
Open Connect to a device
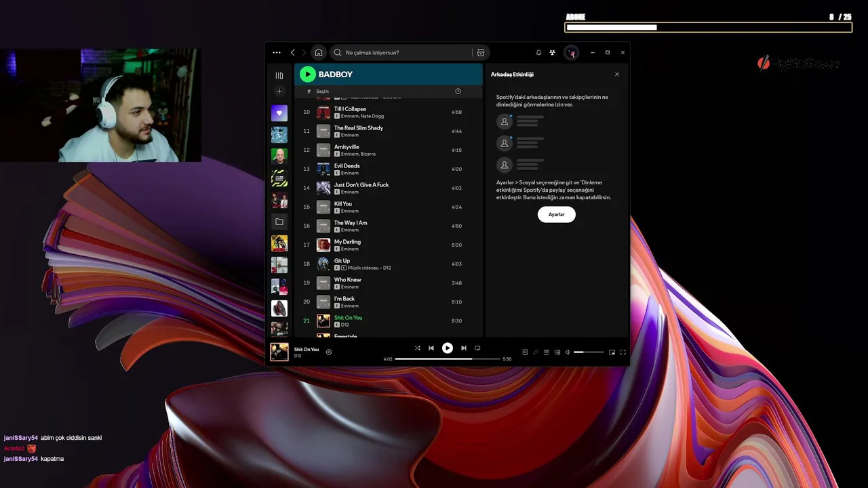pos(557,352)
